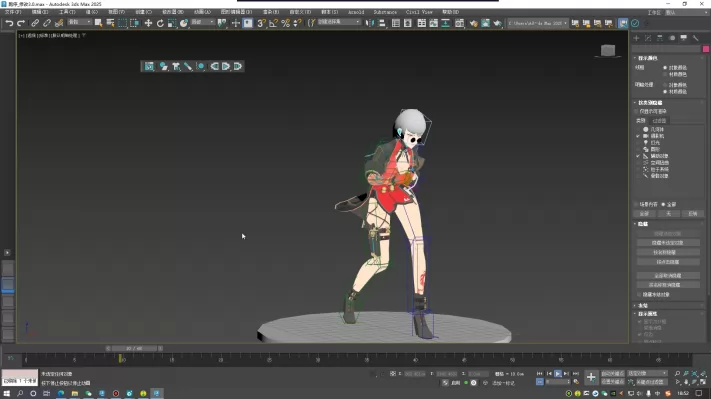Image resolution: width=711 pixels, height=399 pixels.
Task: Toggle the Auto Key button
Action: (x=613, y=374)
